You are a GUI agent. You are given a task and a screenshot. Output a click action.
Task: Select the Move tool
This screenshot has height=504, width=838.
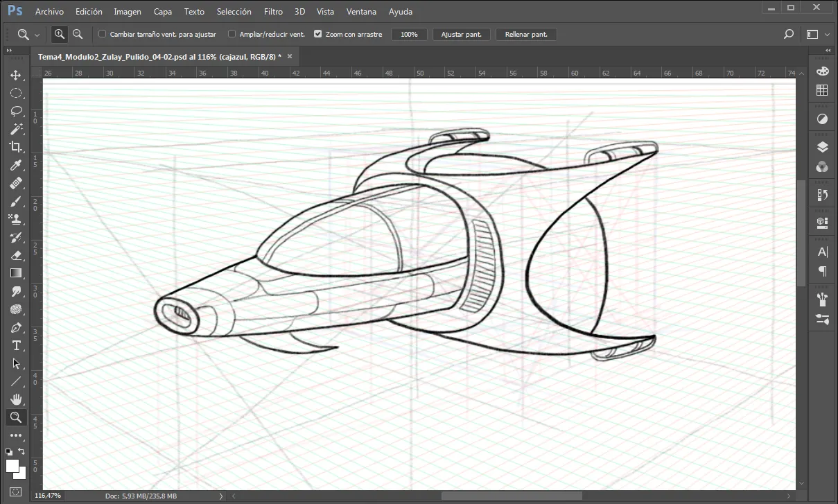pos(15,75)
